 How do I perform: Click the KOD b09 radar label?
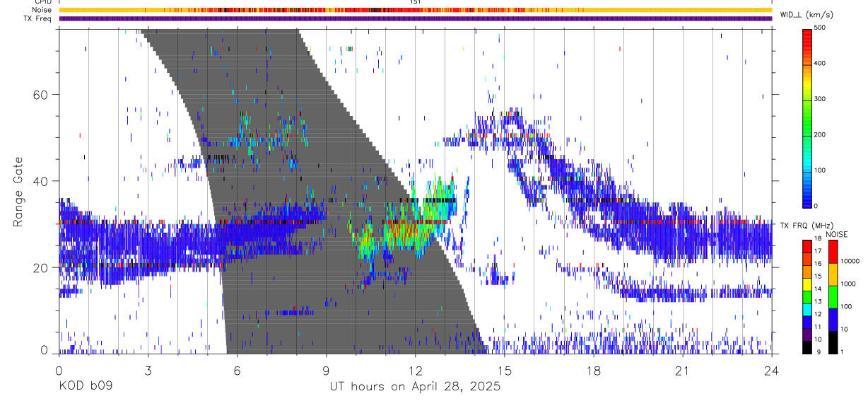coord(84,386)
